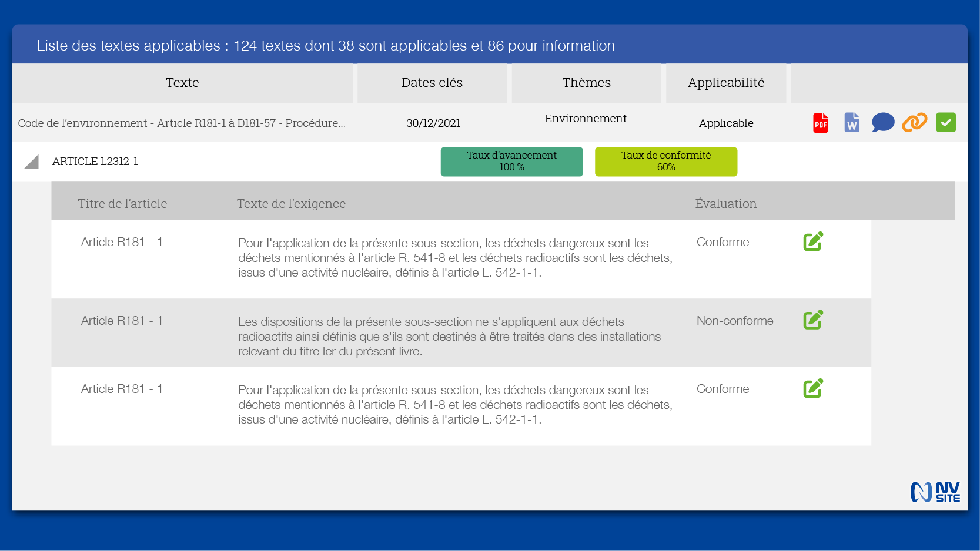Open the Environnement theme link
This screenshot has width=980, height=551.
pos(586,119)
